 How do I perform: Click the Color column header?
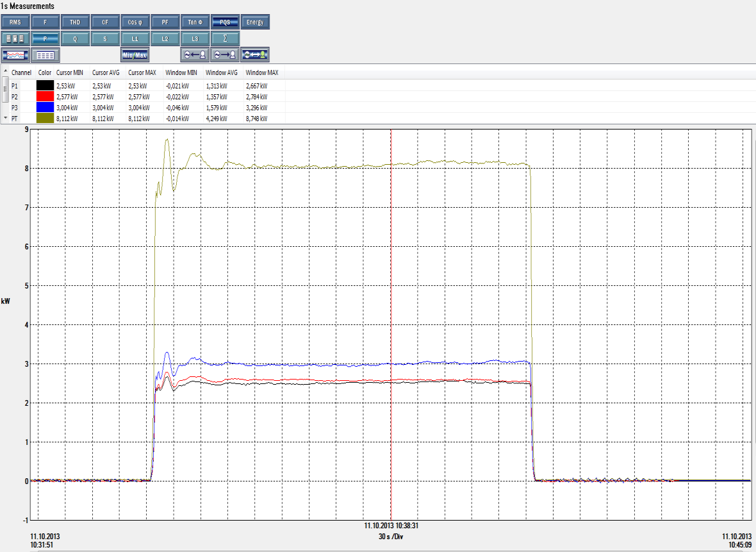45,72
